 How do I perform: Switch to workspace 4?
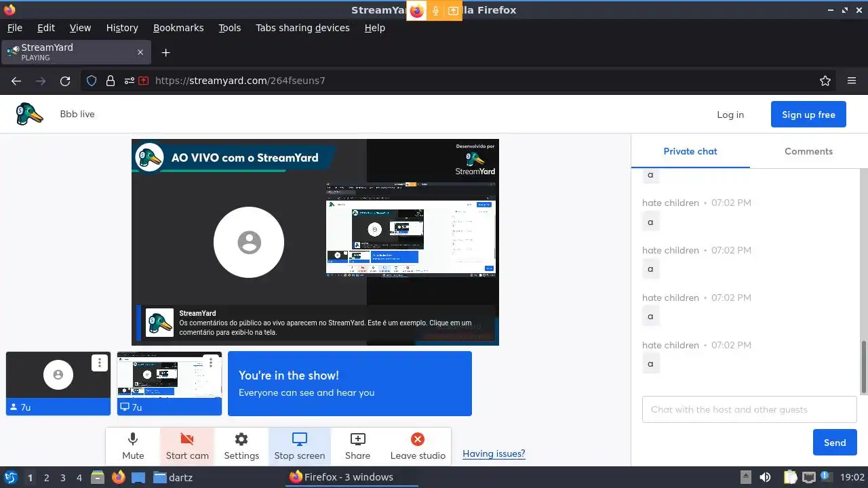(79, 478)
